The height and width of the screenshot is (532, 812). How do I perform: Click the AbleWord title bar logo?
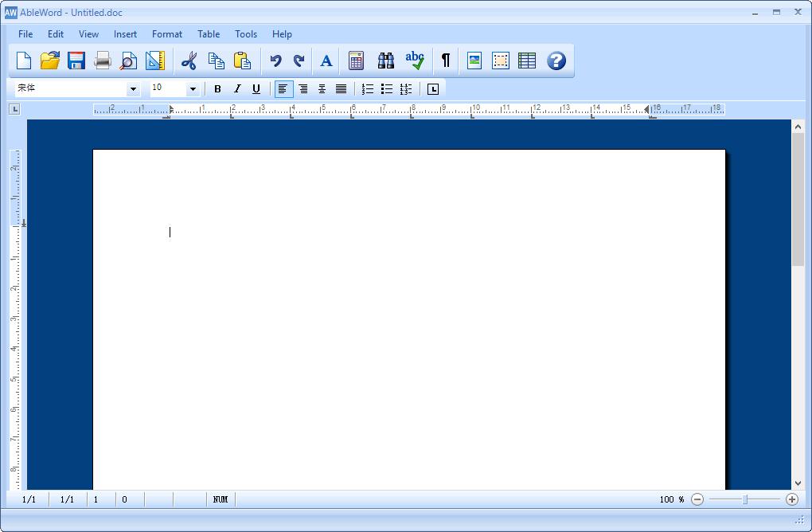(10, 13)
